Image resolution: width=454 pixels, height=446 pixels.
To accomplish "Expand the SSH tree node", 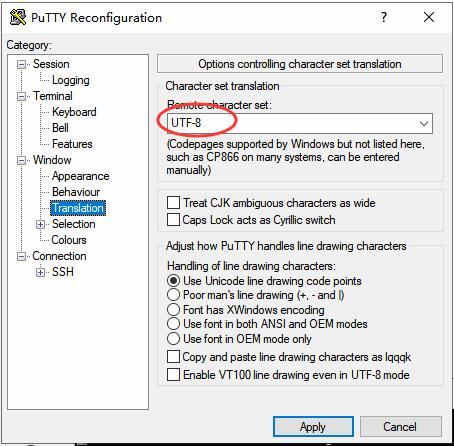I will [x=40, y=272].
